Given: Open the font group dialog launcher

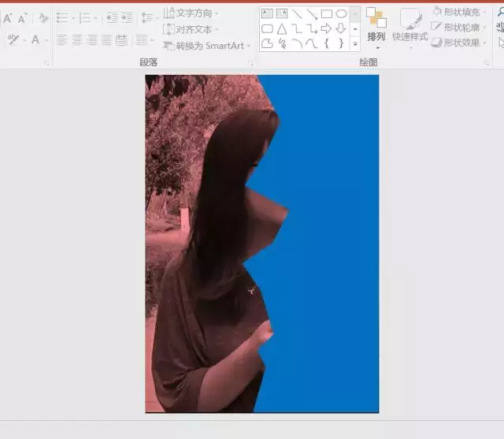Looking at the screenshot, I should 47,63.
